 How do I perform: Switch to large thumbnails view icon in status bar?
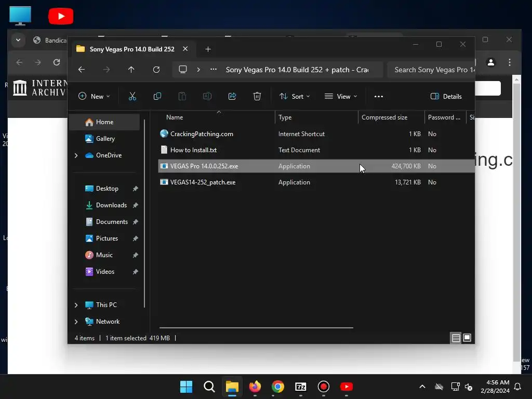pyautogui.click(x=467, y=338)
